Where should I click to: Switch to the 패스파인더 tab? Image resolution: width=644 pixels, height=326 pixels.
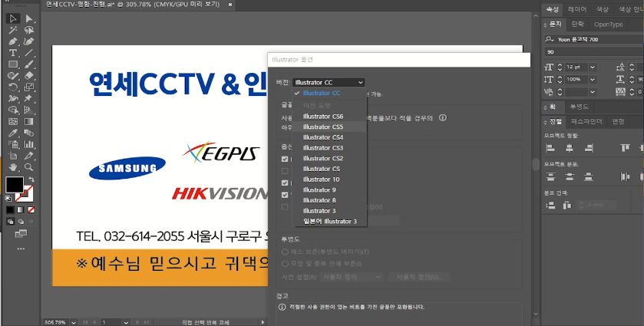[587, 121]
